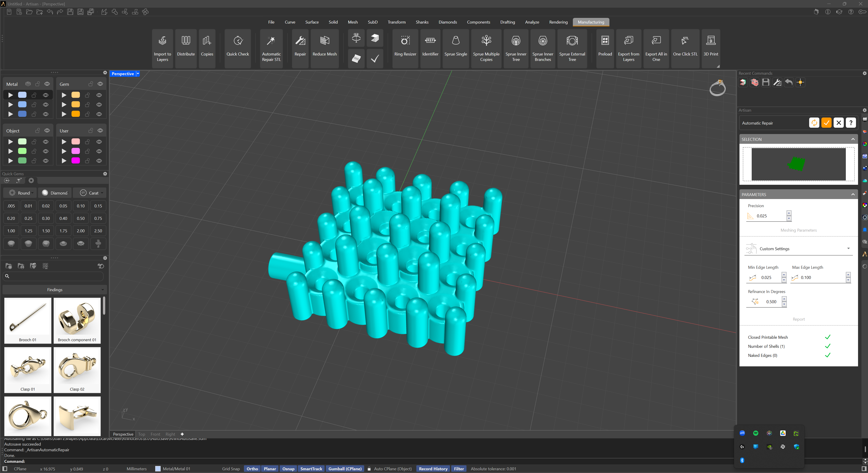
Task: Click the Import to Layers tool
Action: point(162,48)
